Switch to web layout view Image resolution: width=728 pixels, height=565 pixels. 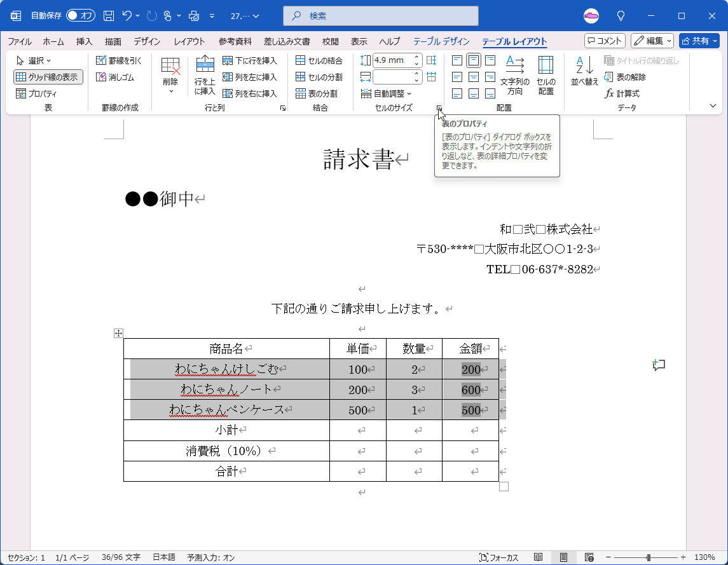589,557
